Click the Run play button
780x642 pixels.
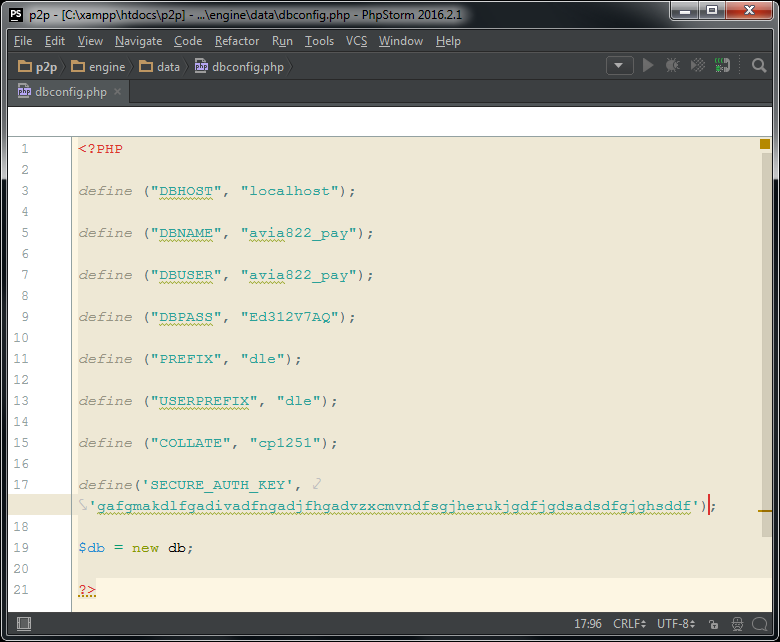648,66
